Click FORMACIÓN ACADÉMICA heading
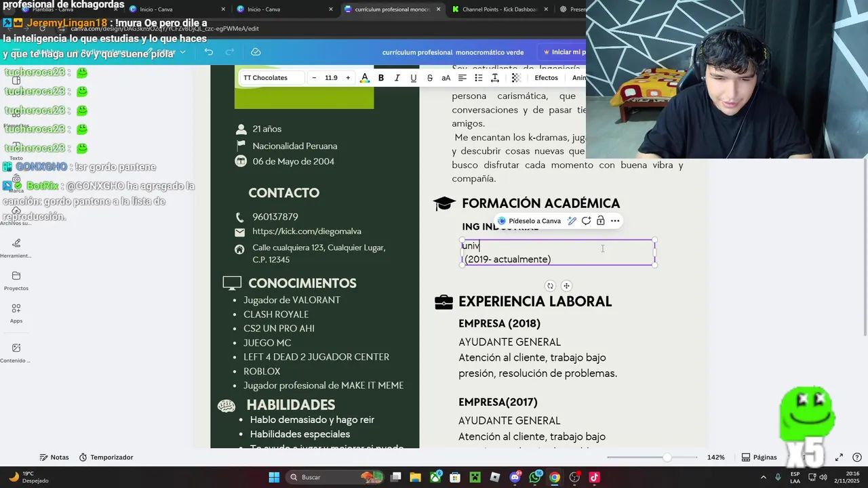 click(x=540, y=203)
